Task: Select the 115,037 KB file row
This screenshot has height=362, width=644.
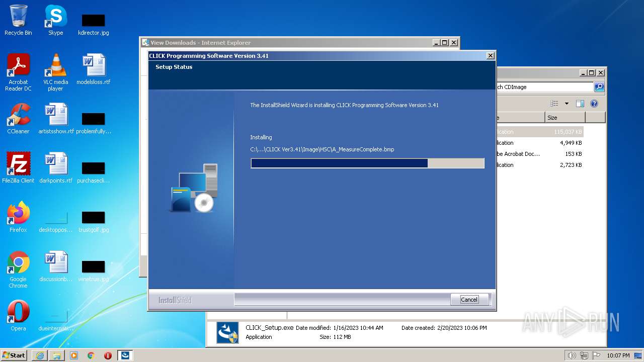Action: [x=540, y=132]
